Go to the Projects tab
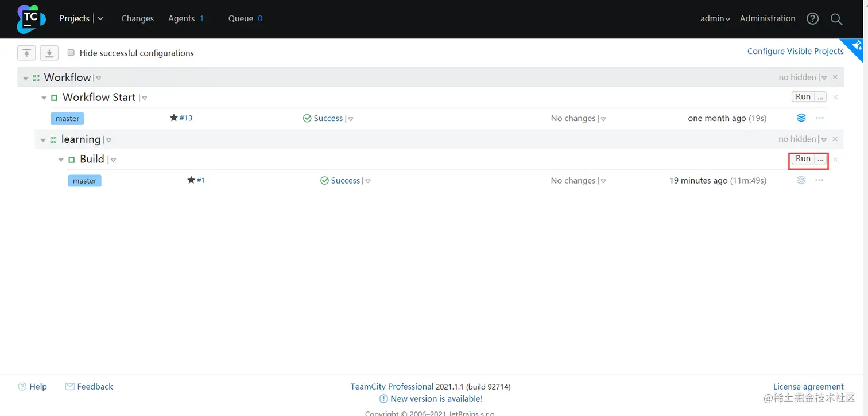868x416 pixels. 75,18
